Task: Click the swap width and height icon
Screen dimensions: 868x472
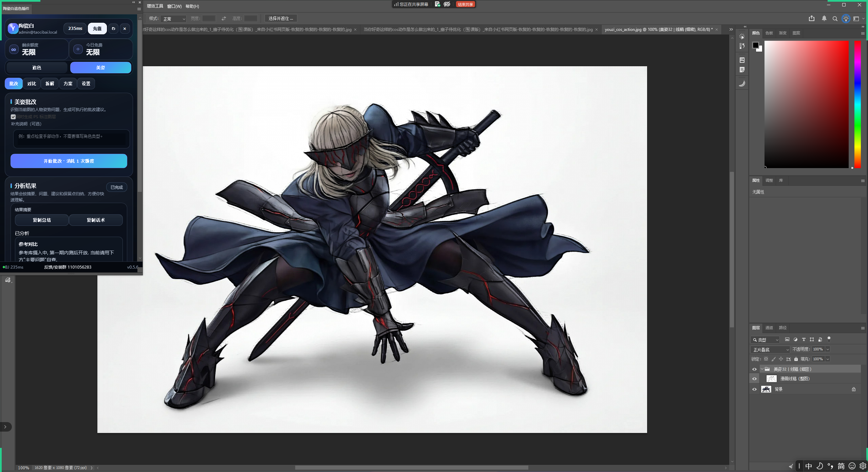Action: click(224, 18)
